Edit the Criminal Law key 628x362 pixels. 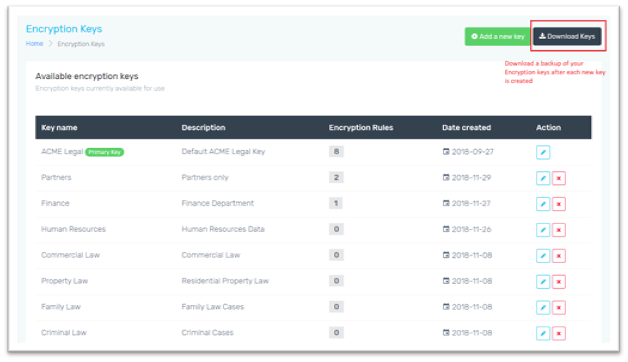tap(543, 334)
